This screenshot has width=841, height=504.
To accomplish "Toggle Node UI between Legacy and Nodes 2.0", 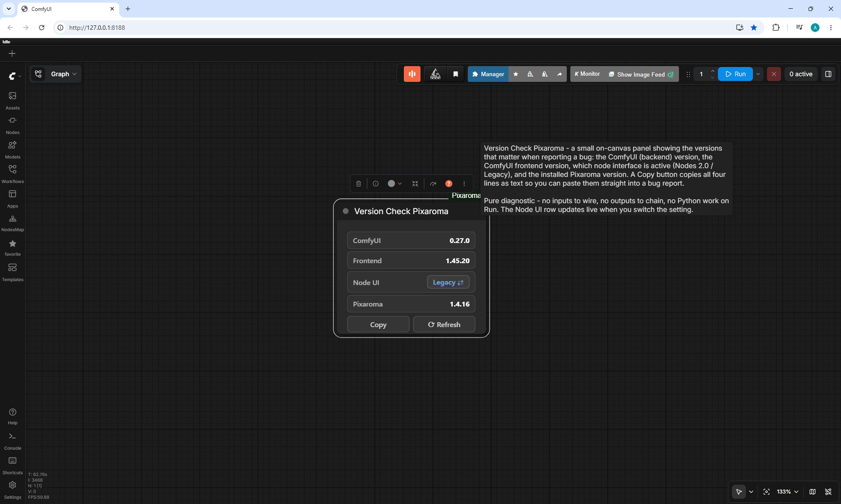I will click(x=448, y=282).
